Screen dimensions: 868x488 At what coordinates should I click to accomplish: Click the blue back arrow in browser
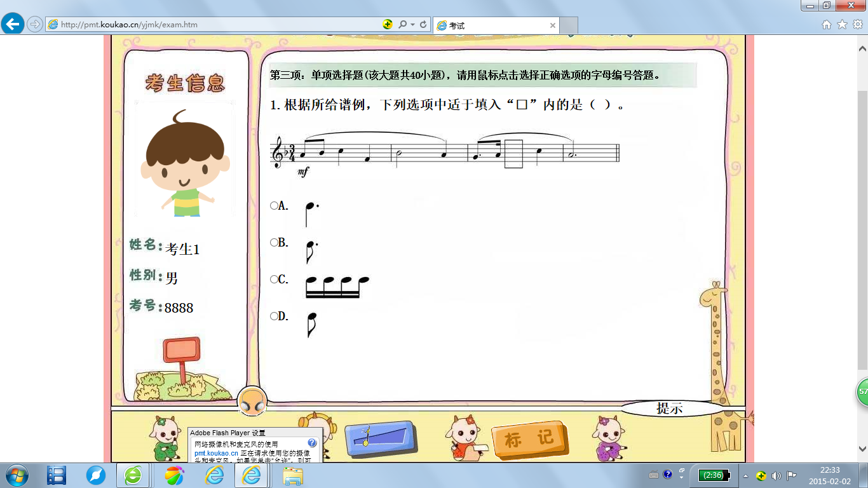[13, 25]
